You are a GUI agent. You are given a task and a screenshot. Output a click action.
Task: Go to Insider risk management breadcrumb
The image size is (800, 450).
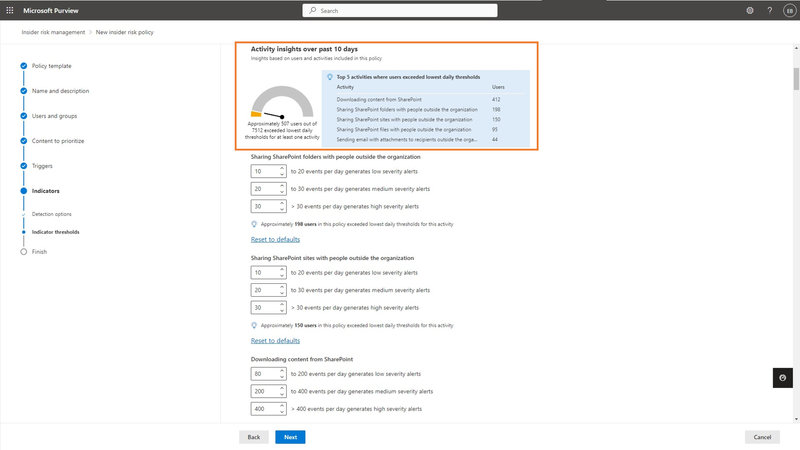point(53,32)
